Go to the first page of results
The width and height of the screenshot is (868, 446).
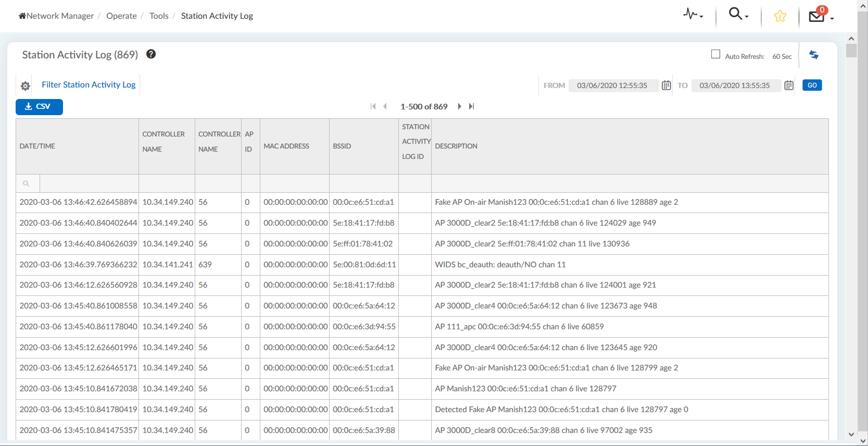click(x=373, y=106)
